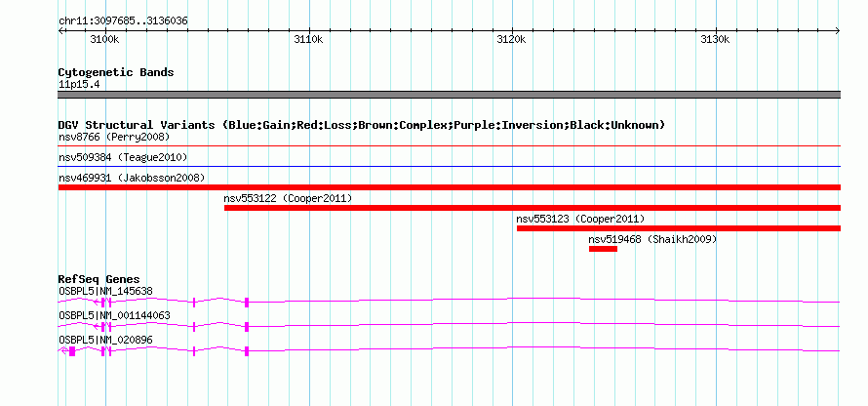Select the nsv509384 (Teague2010) variant label
This screenshot has height=406, width=868.
click(123, 157)
